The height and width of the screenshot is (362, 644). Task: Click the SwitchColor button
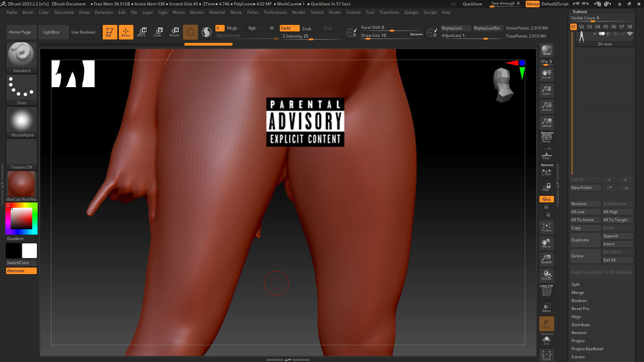21,263
